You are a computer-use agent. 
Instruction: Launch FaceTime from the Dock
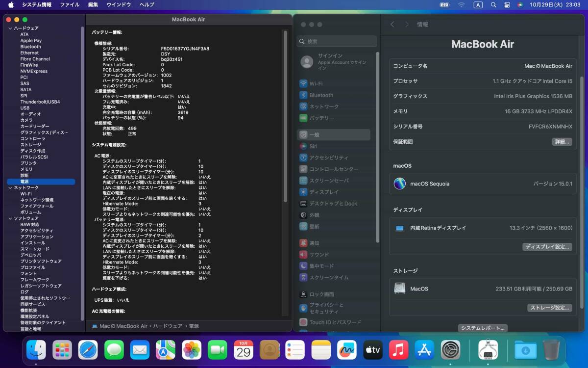218,350
